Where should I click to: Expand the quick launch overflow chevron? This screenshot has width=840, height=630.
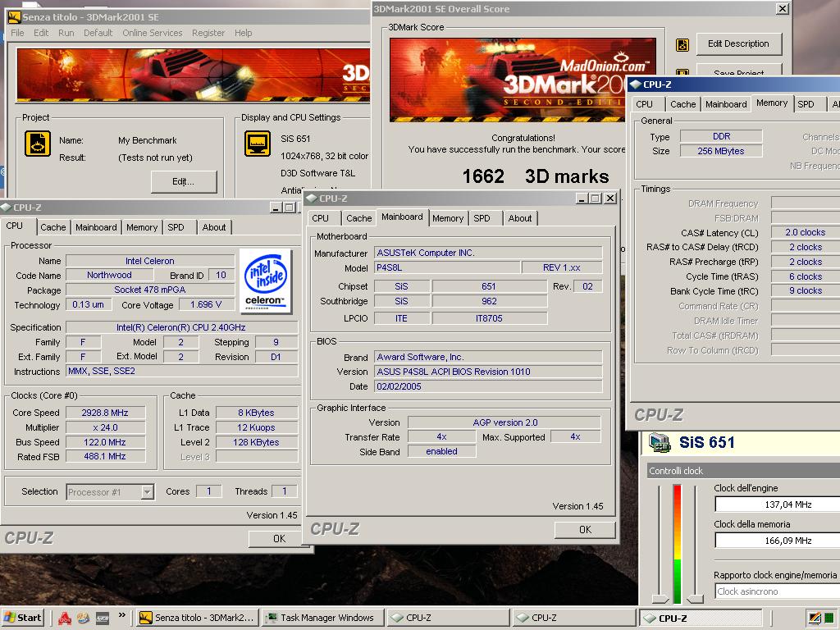tap(121, 615)
